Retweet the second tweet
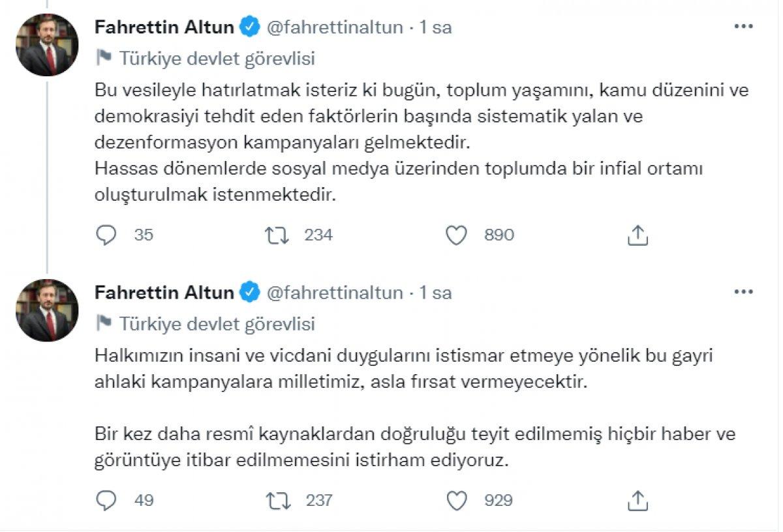 [x=277, y=501]
